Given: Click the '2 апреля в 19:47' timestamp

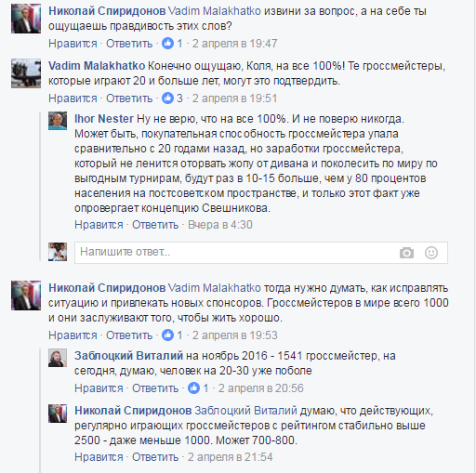Looking at the screenshot, I should 235,44.
